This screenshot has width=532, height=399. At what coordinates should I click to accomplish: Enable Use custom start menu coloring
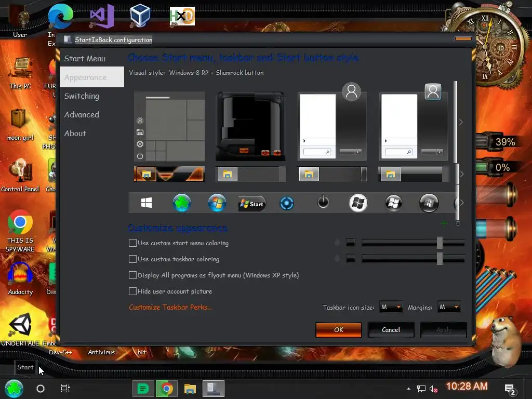point(179,243)
